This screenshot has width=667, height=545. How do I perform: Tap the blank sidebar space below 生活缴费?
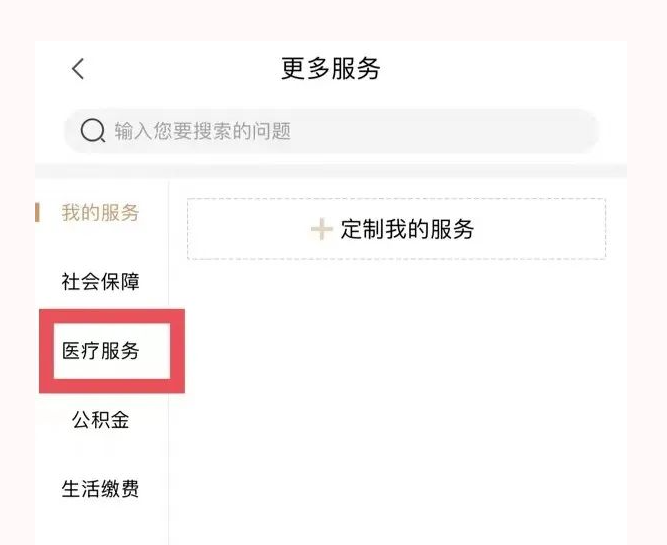(101, 523)
